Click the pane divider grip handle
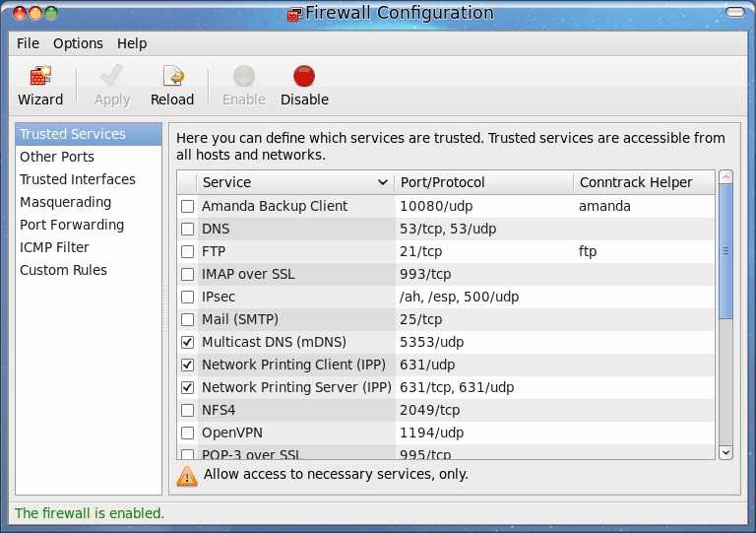Screen dimensions: 756x533 165,308
